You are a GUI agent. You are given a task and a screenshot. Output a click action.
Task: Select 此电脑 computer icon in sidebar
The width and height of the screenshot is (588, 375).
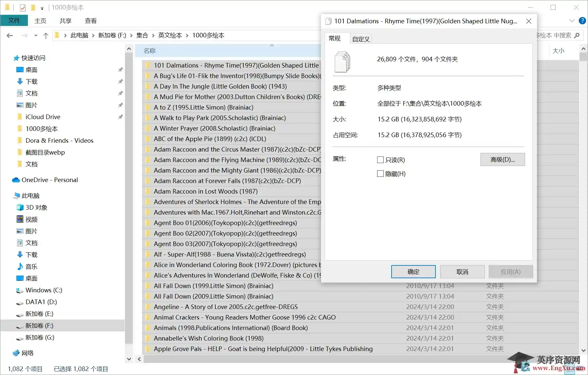click(x=16, y=196)
